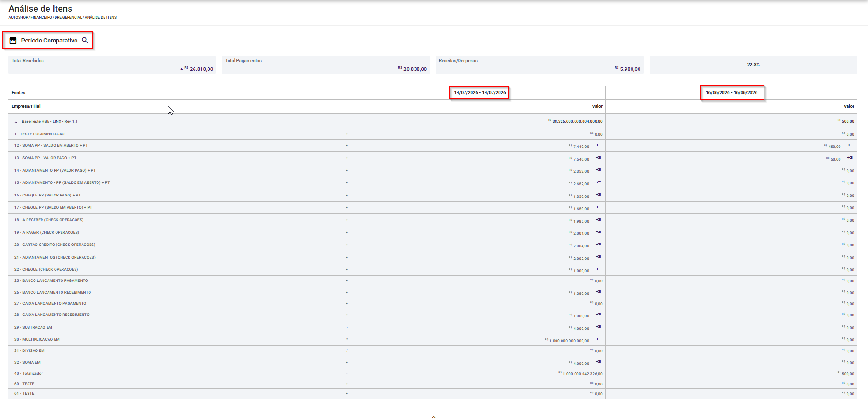868x420 pixels.
Task: Click the Receitas/Despesas card
Action: (x=539, y=65)
